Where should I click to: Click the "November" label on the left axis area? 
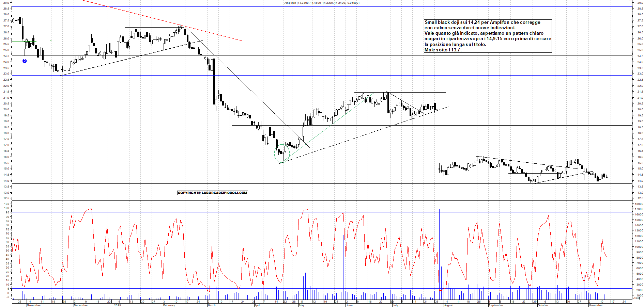[34, 305]
